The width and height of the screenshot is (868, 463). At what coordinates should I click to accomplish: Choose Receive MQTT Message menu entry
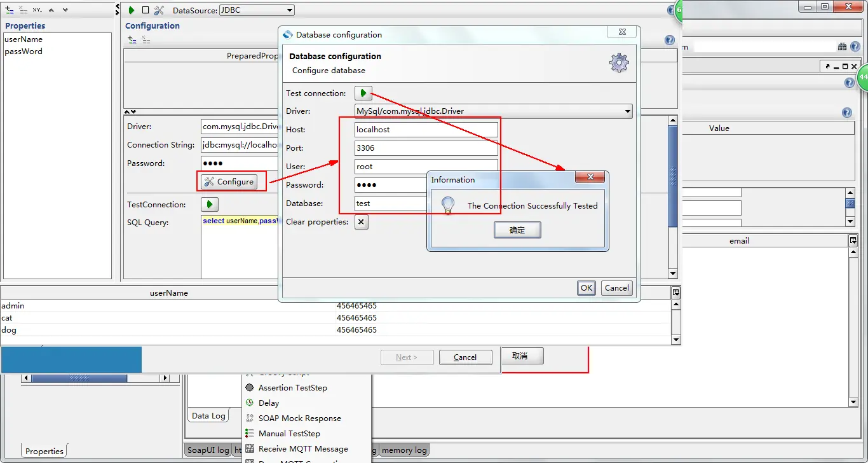(x=303, y=448)
